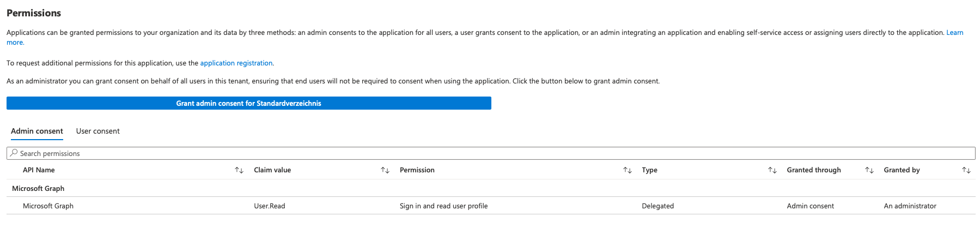Sort by Granted by column arrows
This screenshot has height=228, width=980.
coord(966,170)
